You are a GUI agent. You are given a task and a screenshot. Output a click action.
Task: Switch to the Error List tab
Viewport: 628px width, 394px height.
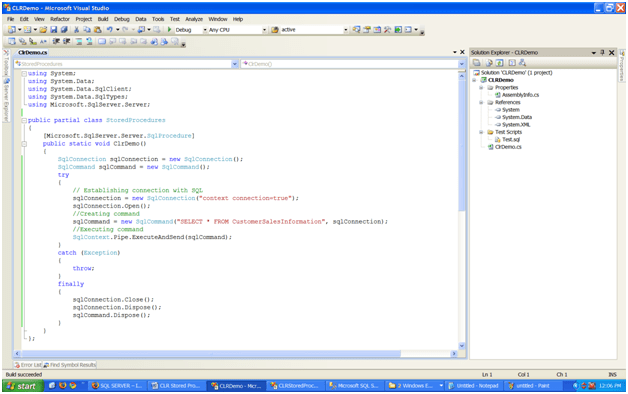28,365
